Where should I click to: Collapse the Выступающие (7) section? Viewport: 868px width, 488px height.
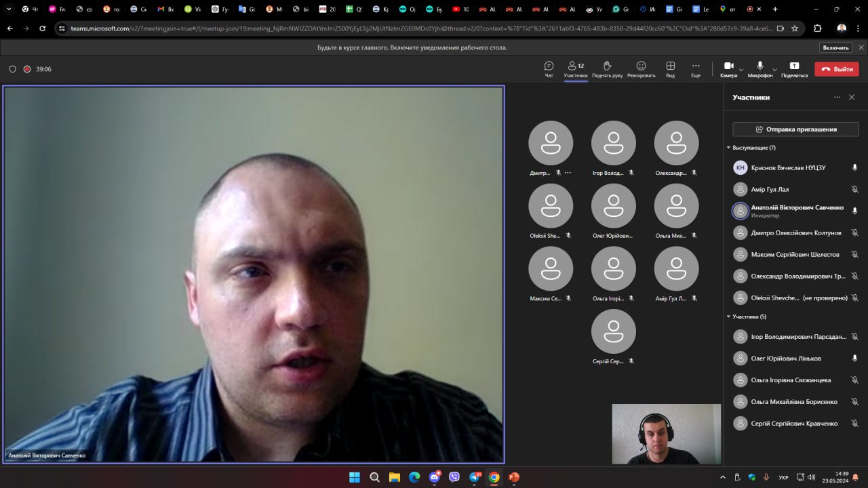(729, 148)
